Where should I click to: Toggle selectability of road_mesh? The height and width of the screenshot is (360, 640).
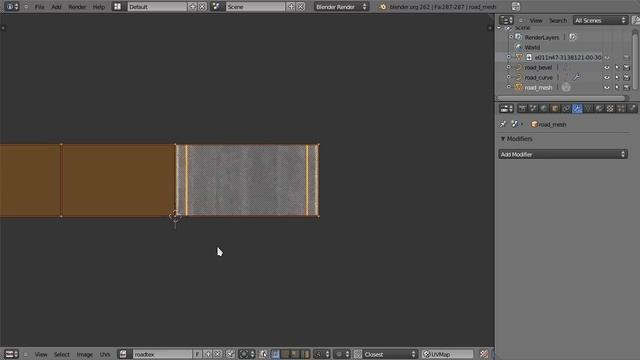(617, 87)
